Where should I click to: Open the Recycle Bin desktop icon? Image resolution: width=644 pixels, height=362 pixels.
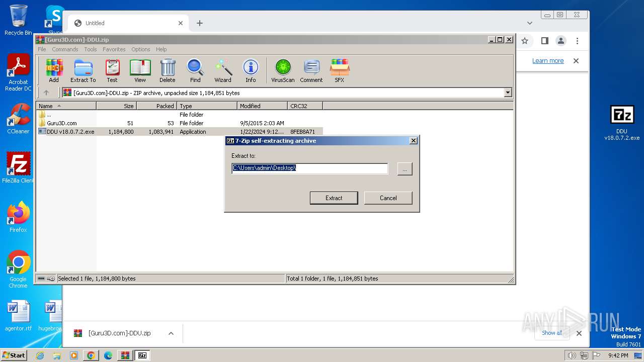coord(18,20)
